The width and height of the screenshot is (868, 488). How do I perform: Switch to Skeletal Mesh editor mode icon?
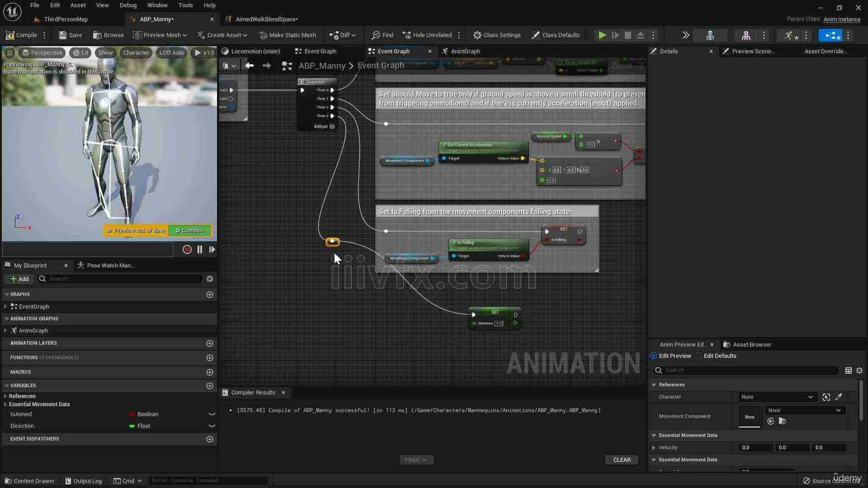tap(746, 35)
